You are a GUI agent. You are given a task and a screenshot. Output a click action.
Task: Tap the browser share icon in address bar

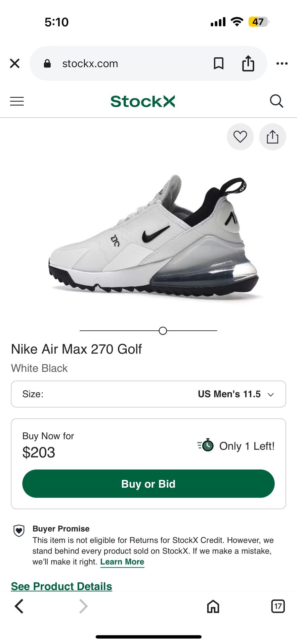point(248,63)
